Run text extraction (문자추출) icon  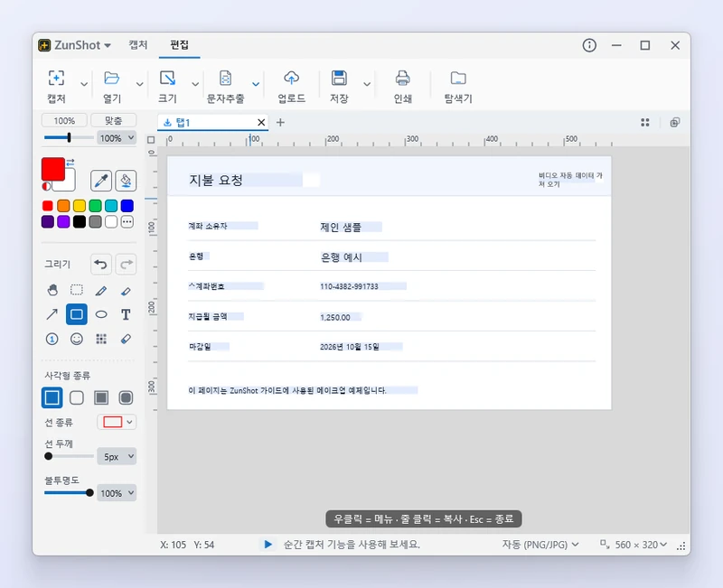click(225, 79)
